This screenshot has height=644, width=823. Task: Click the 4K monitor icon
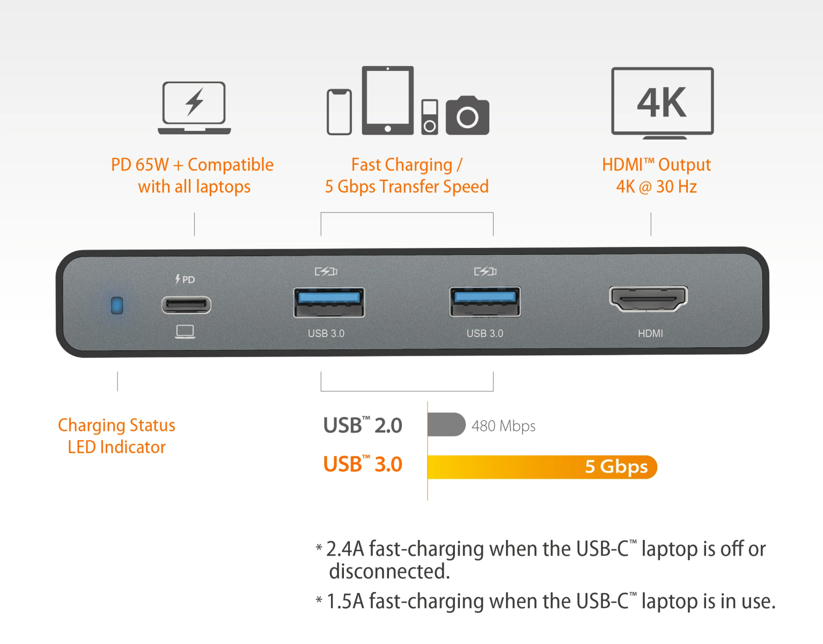(663, 103)
